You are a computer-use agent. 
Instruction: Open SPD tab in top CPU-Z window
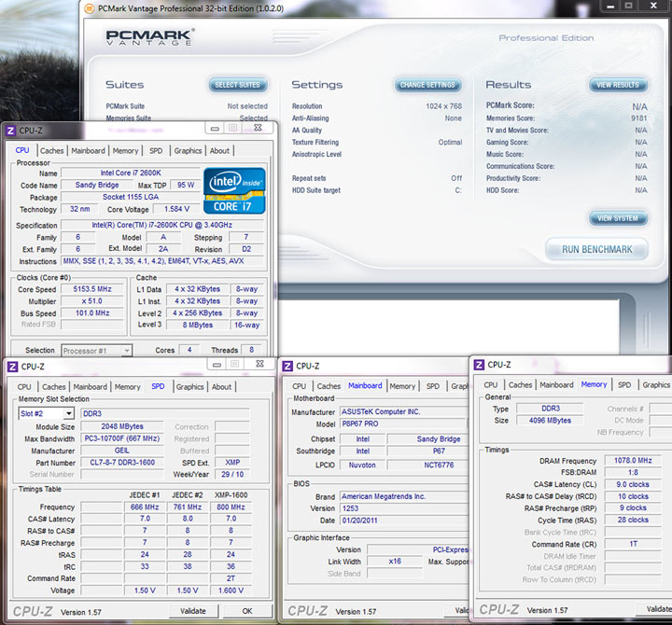click(x=156, y=151)
